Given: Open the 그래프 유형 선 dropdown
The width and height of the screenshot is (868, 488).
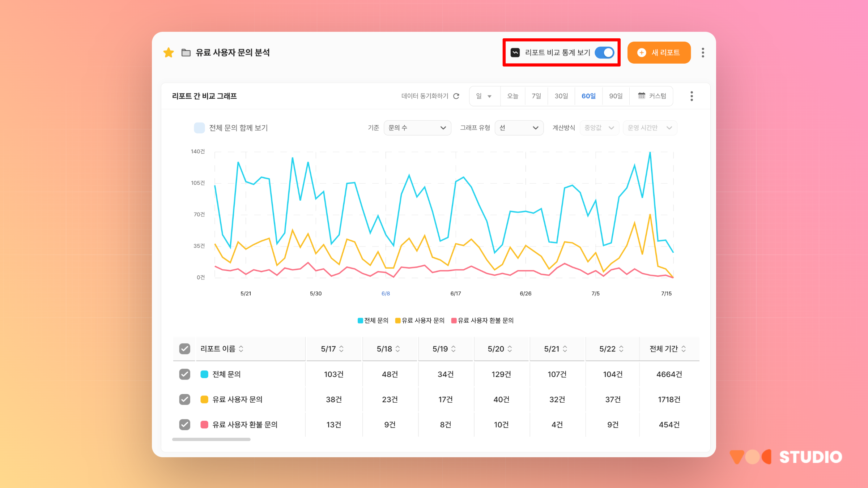Looking at the screenshot, I should pos(519,128).
